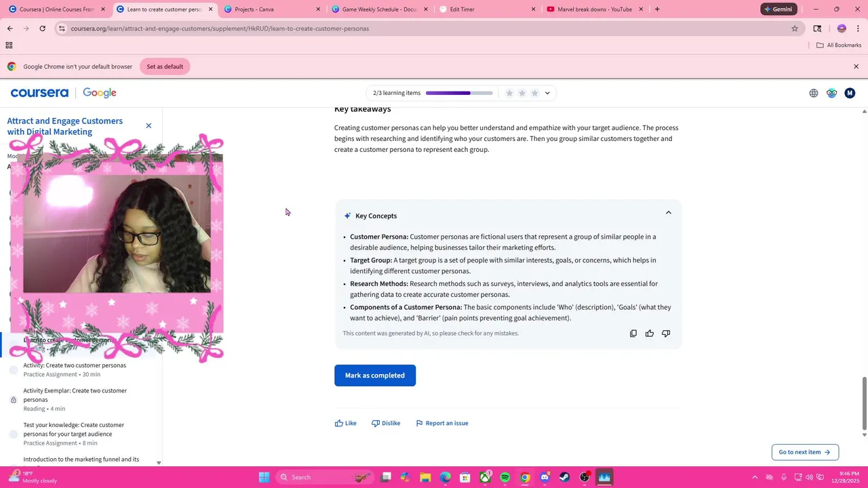Open the profile avatar M
Viewport: 868px width, 488px height.
[x=850, y=93]
